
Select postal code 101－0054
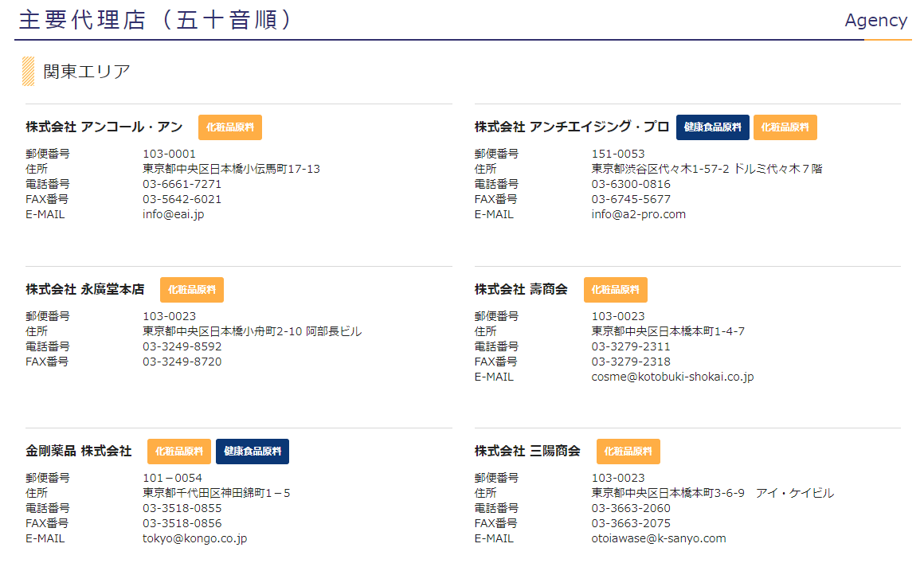point(172,478)
